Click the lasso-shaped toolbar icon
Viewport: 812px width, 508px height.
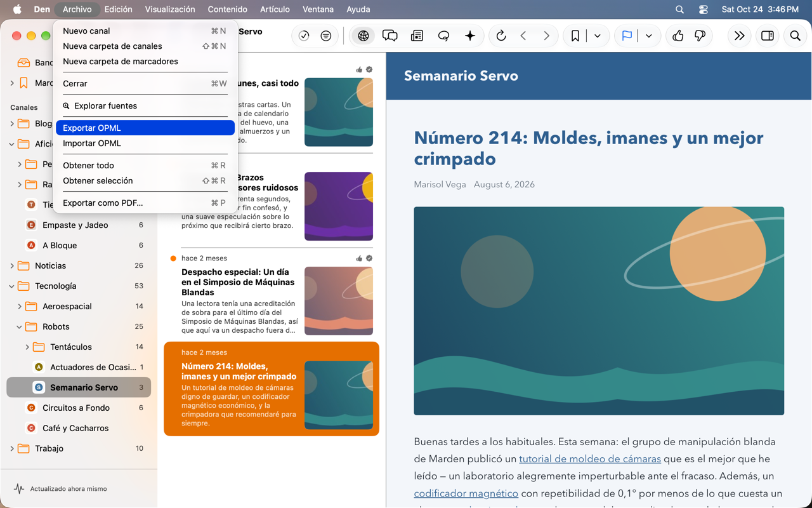pyautogui.click(x=443, y=36)
